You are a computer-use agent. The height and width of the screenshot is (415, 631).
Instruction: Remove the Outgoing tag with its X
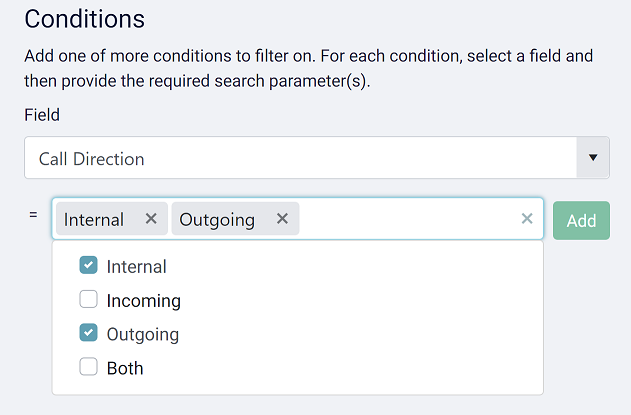point(282,219)
